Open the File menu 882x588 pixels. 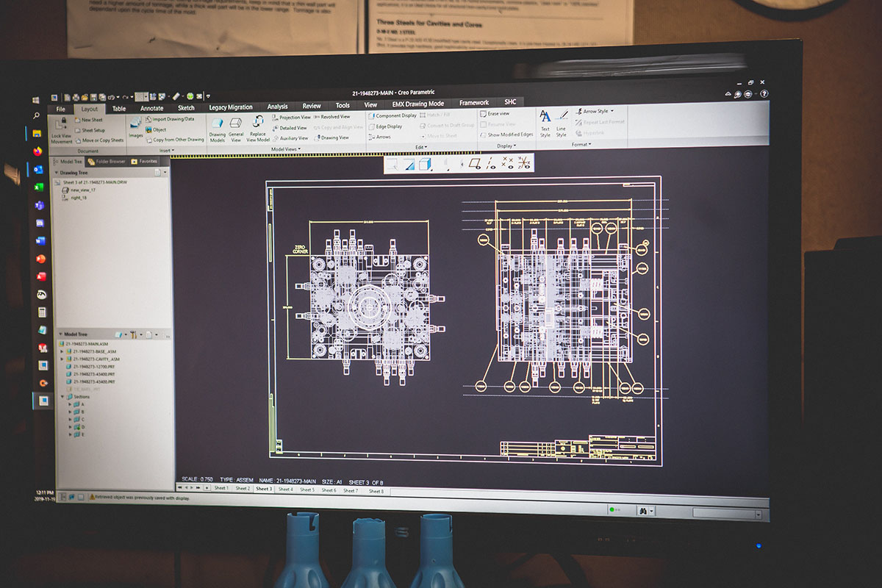click(60, 109)
